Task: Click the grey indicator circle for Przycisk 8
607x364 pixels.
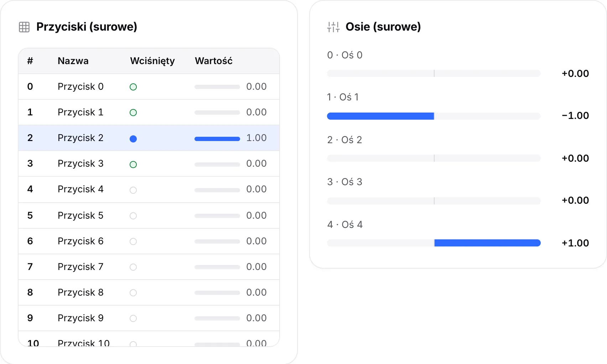Action: point(133,293)
